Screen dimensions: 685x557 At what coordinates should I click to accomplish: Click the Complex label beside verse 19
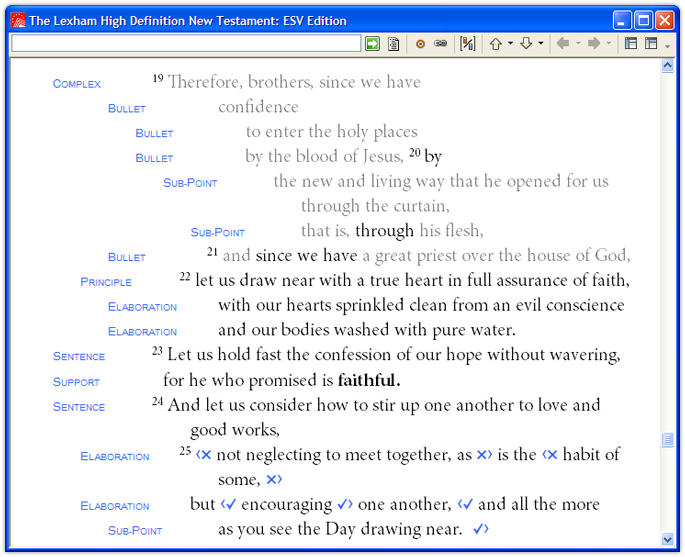tap(77, 84)
